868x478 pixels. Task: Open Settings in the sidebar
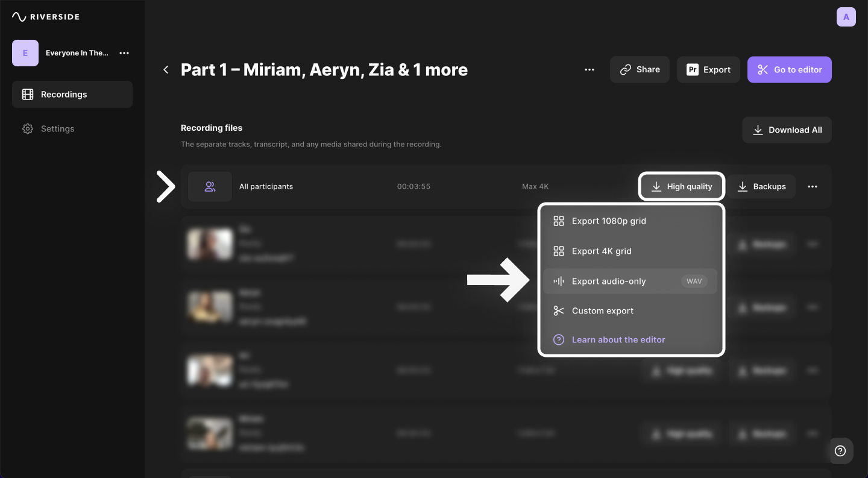click(57, 129)
